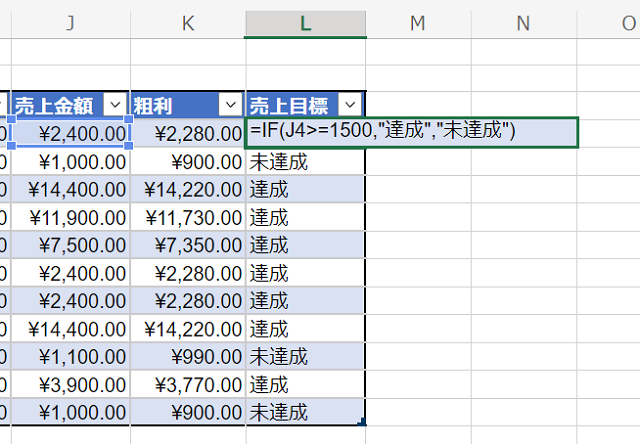
Task: Open the 売上目標 column filter dropdown
Action: click(x=350, y=104)
